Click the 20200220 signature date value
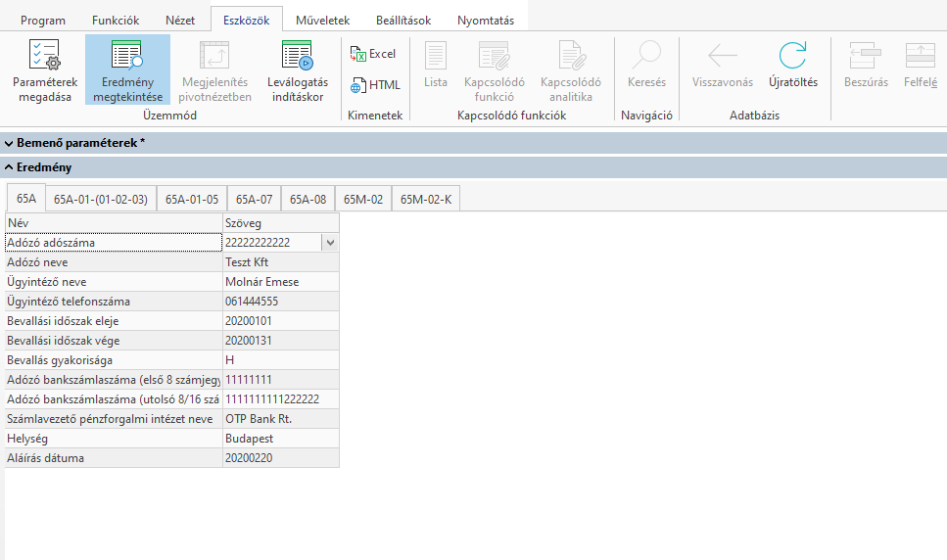The width and height of the screenshot is (947, 560). click(x=281, y=458)
